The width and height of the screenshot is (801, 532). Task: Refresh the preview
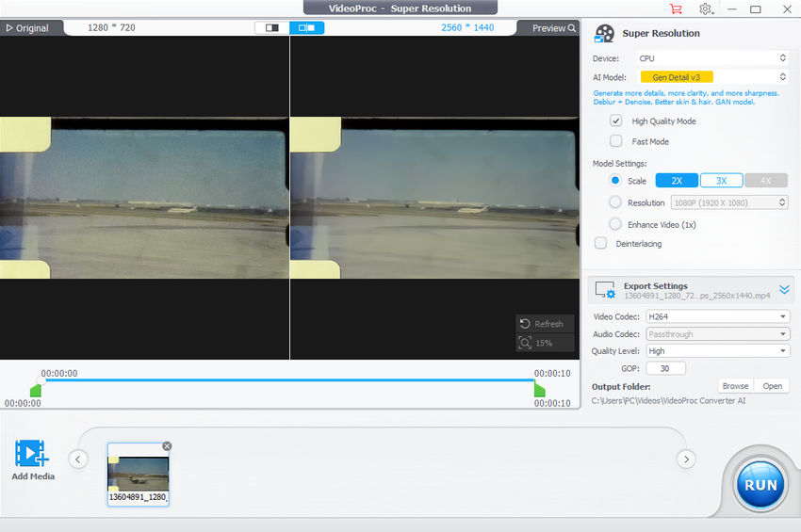[x=545, y=324]
